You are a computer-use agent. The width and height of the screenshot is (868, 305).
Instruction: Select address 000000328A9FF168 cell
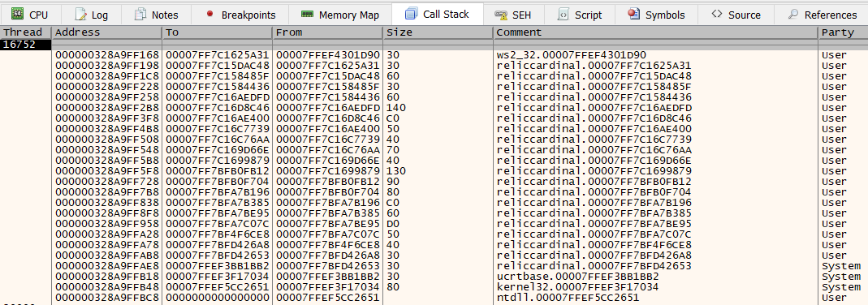(x=107, y=55)
